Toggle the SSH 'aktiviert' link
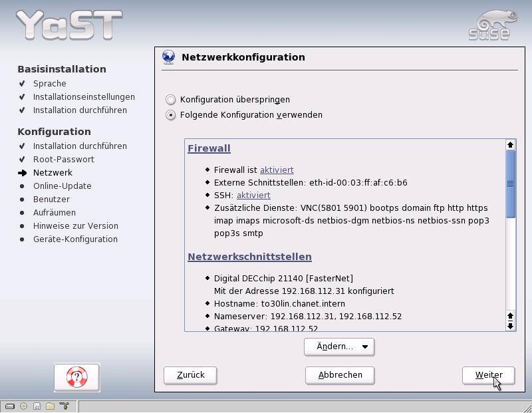This screenshot has width=532, height=413. coord(253,196)
